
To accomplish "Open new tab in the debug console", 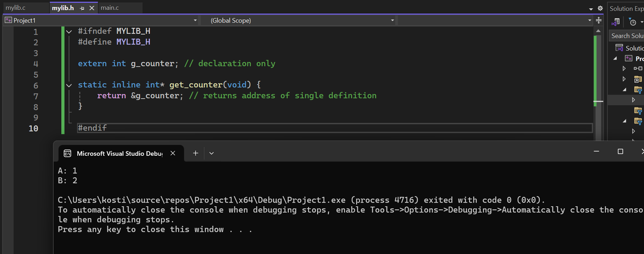I will (x=195, y=154).
